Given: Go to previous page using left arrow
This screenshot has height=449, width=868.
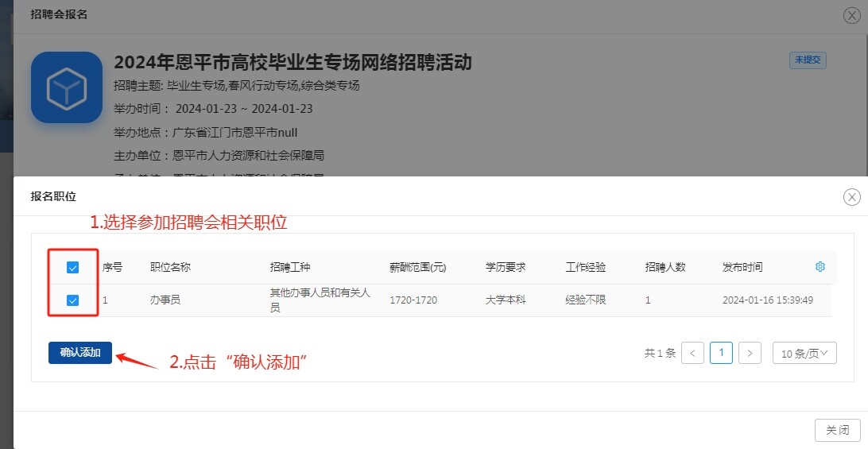Looking at the screenshot, I should pos(692,353).
